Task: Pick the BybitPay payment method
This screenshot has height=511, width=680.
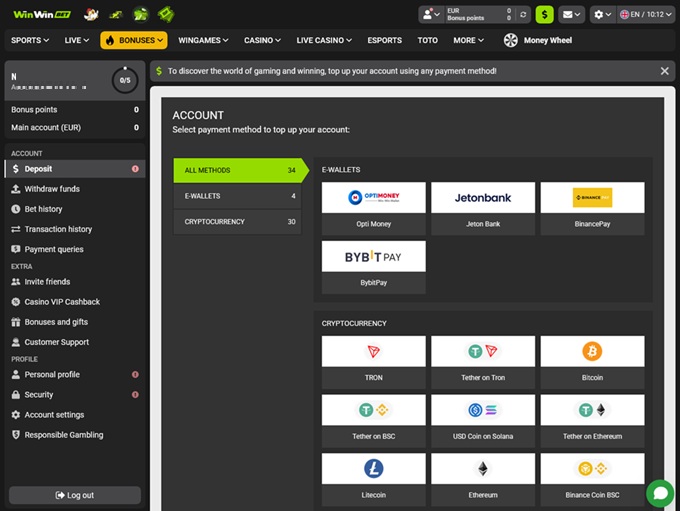Action: [374, 264]
